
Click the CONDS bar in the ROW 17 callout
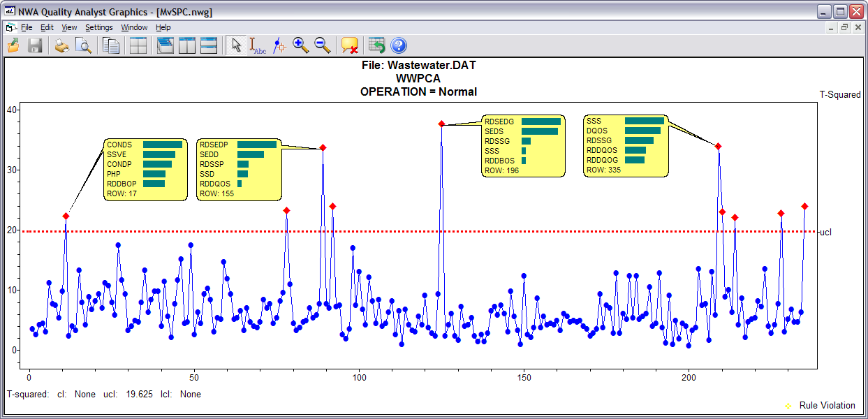[163, 145]
